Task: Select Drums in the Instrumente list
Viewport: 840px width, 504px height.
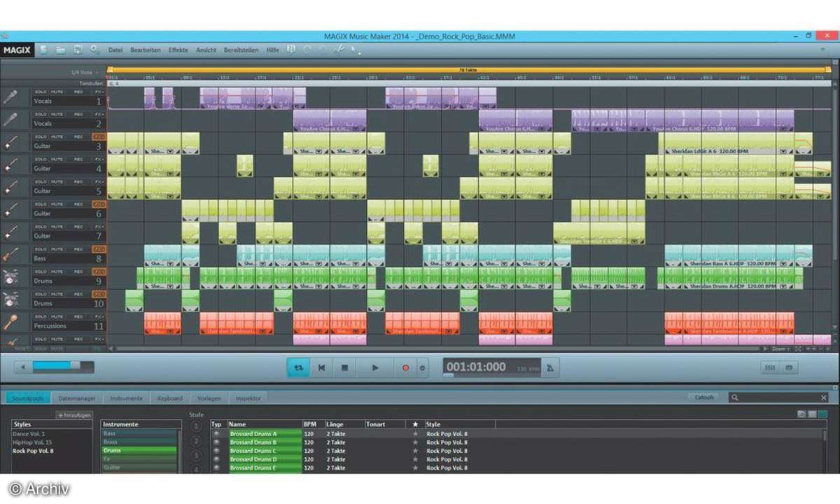Action: click(139, 450)
